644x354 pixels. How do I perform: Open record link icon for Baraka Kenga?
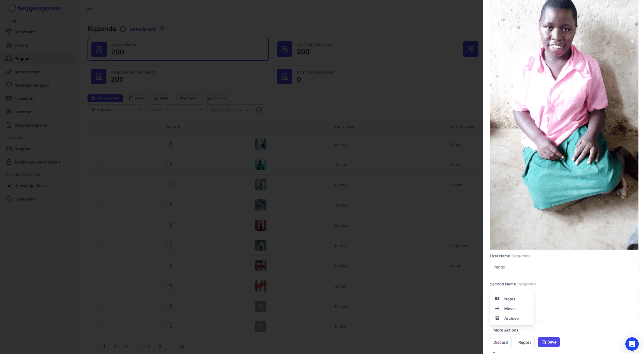170,265
